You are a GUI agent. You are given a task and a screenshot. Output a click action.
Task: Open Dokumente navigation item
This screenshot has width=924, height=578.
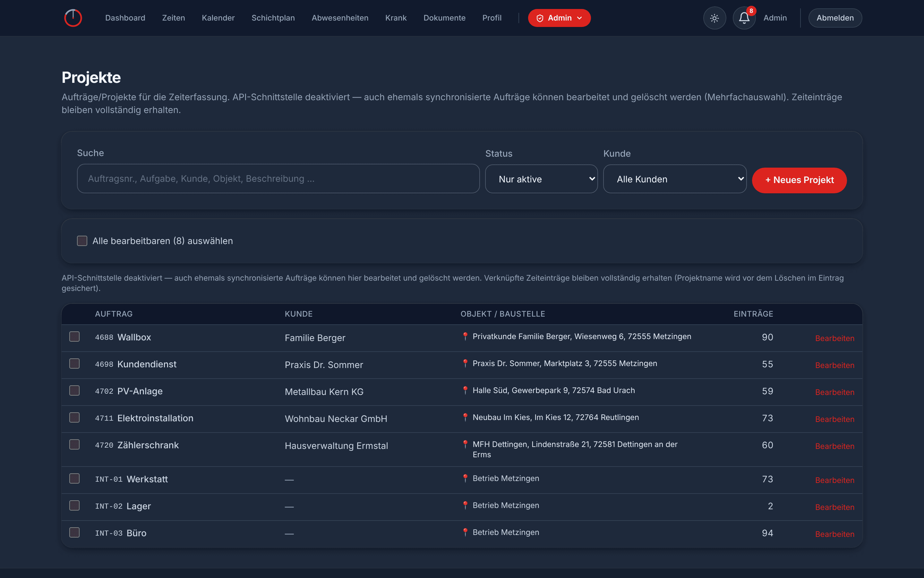(444, 18)
